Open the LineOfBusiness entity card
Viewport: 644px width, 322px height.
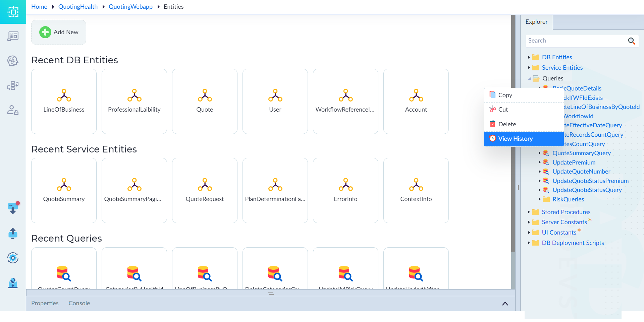[64, 101]
